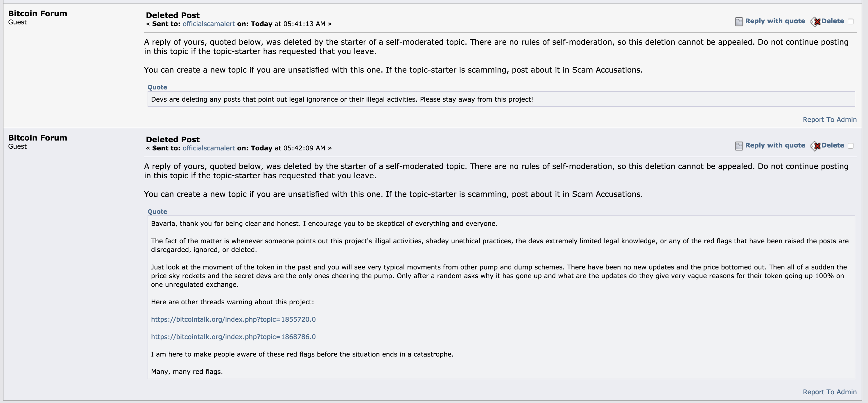Tick the checkbox on the 05:42:09 message

click(x=851, y=146)
